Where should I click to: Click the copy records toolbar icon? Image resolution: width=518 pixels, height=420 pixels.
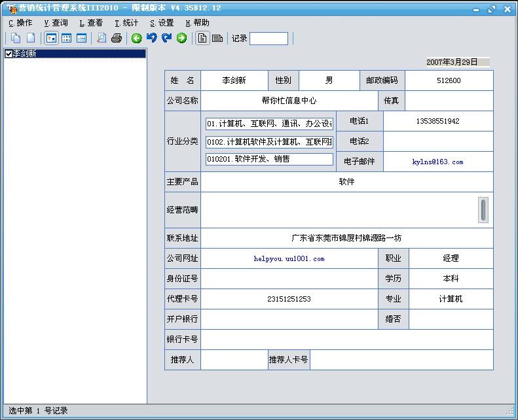(16, 39)
